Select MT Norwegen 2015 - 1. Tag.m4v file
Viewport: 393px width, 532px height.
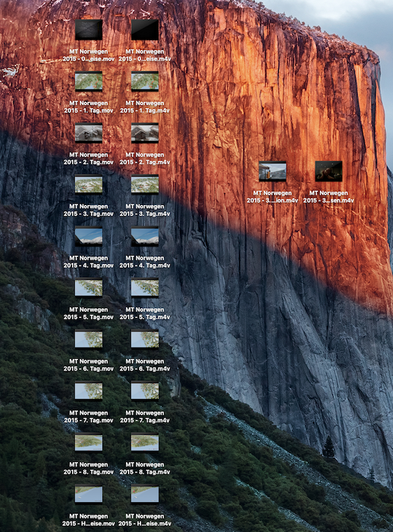coord(145,82)
